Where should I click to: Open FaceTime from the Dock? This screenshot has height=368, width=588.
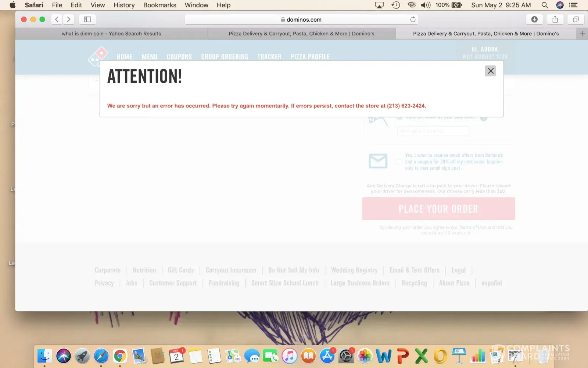[271, 356]
